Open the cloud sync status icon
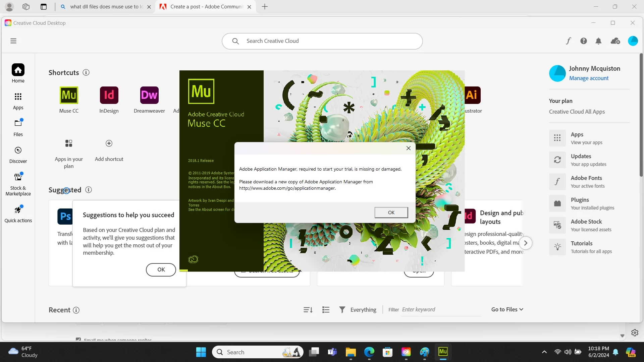This screenshot has width=644, height=362. point(615,41)
